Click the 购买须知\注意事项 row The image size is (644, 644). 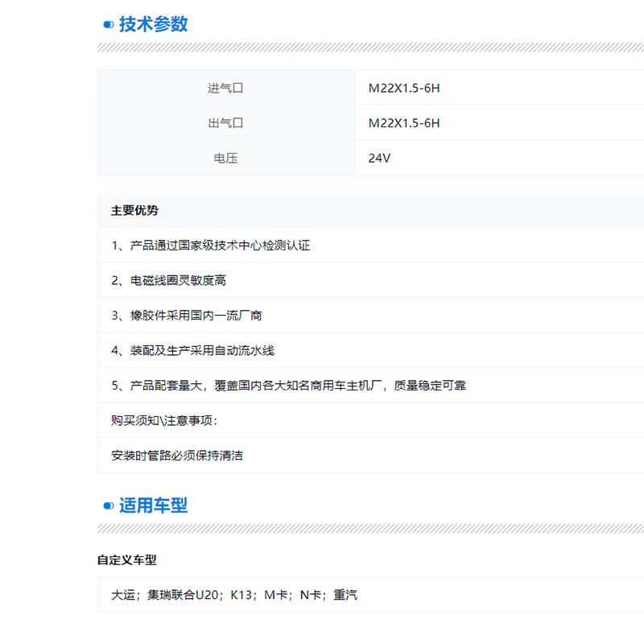(x=164, y=420)
